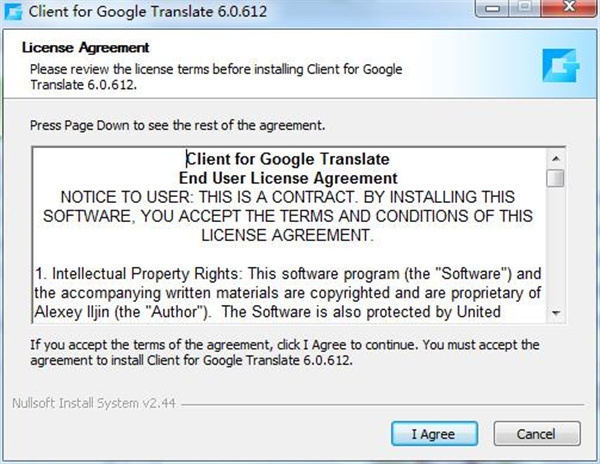Click the Nullsoft Install System v2.44 label

[x=93, y=405]
